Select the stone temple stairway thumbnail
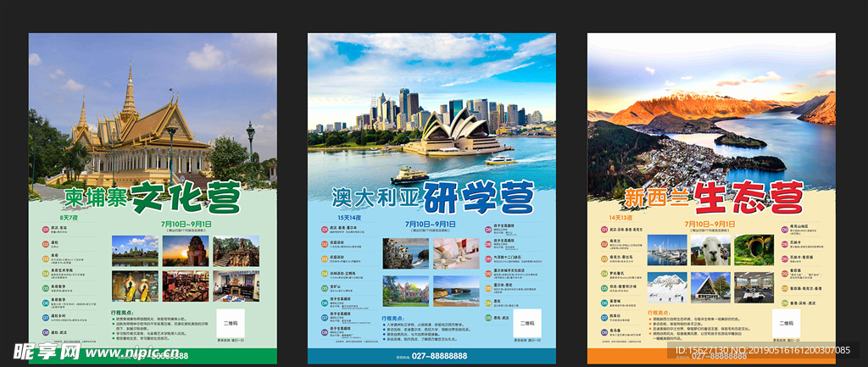This screenshot has width=868, height=367. point(236,251)
